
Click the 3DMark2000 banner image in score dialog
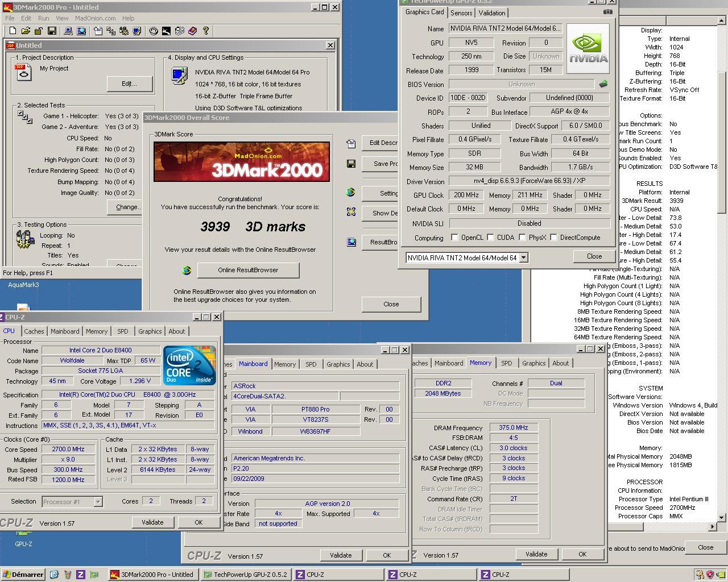pos(242,162)
